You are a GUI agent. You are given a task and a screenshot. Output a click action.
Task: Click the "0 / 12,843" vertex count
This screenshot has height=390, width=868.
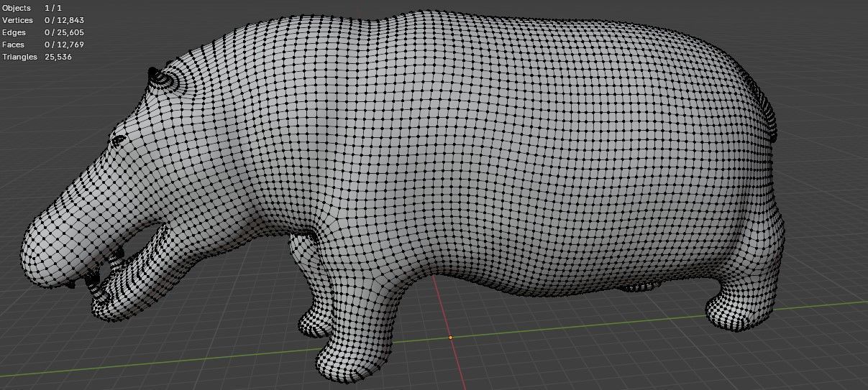(x=65, y=20)
